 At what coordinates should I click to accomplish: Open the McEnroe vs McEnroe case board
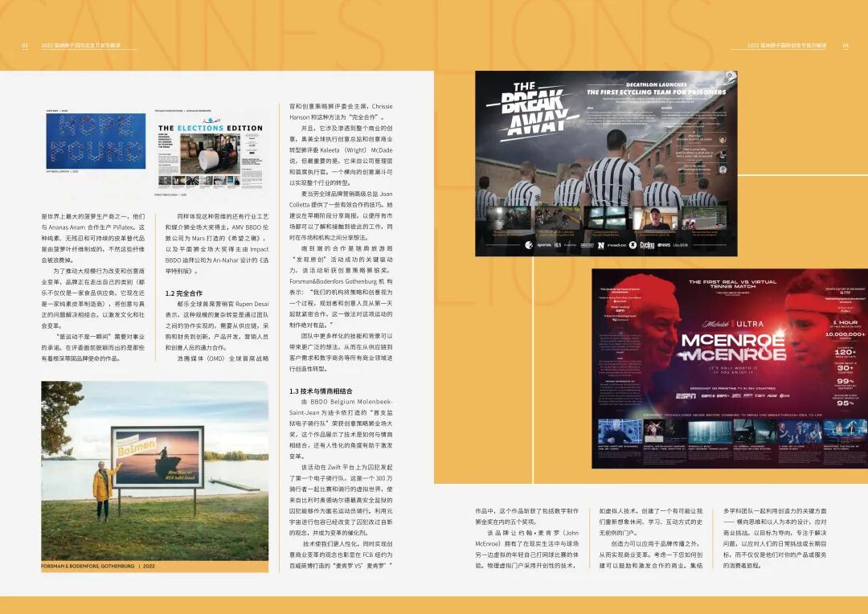pos(730,369)
